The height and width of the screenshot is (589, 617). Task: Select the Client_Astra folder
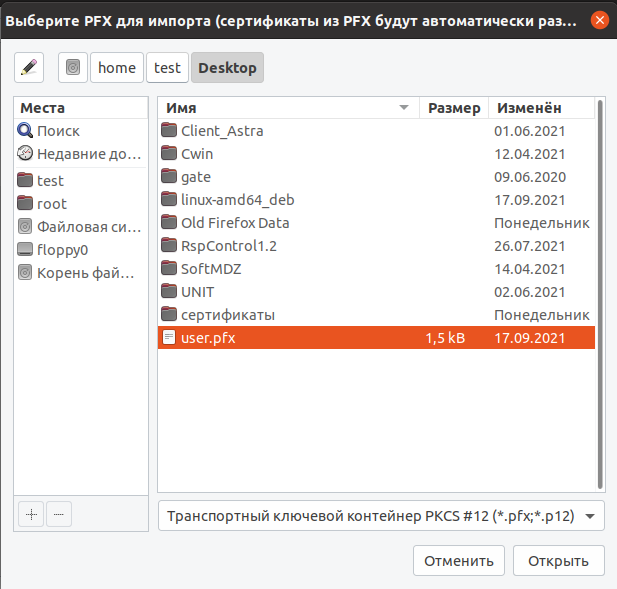376,131
